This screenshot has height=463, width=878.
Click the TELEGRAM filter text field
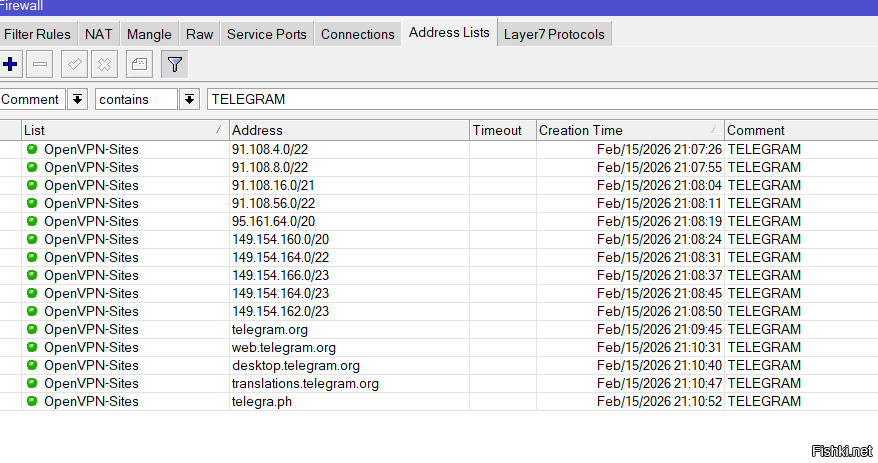(540, 99)
